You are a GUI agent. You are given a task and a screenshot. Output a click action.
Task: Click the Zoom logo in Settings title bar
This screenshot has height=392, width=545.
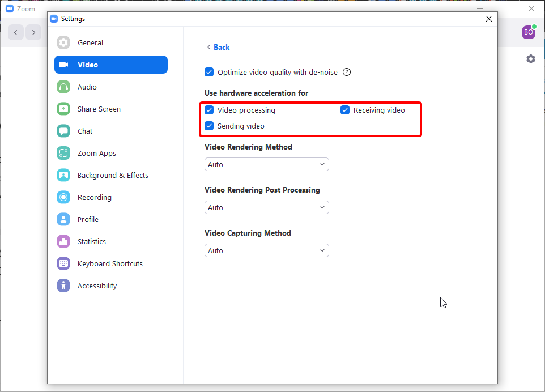point(54,19)
